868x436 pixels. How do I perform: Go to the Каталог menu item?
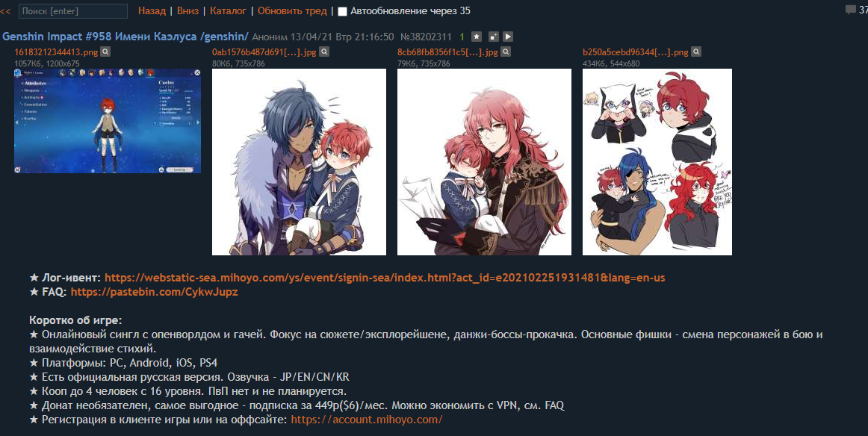tap(228, 10)
